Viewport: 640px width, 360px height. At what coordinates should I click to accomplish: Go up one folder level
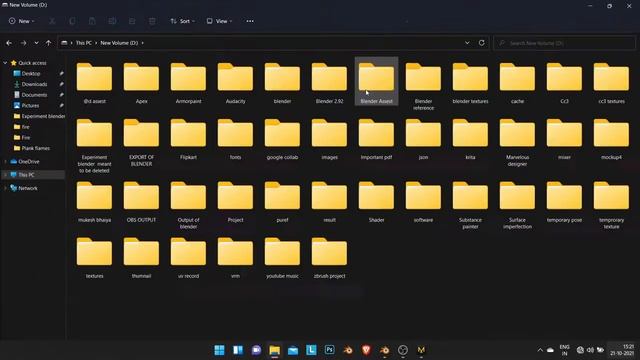49,43
